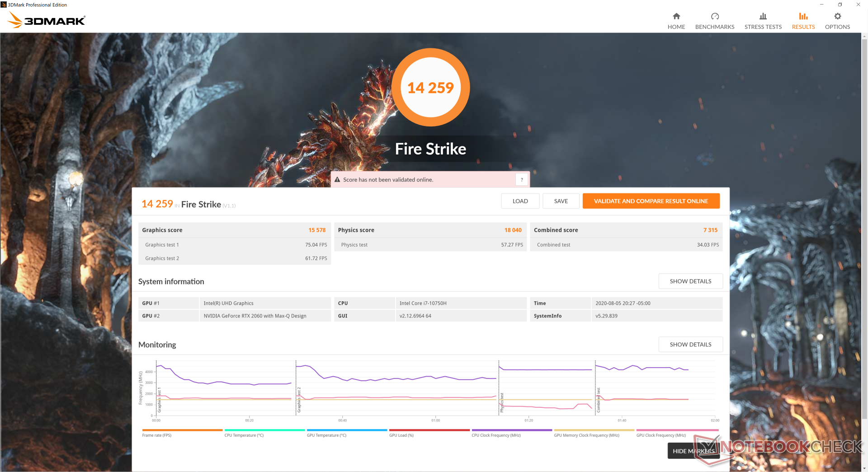Click the '14 259 in Fire Strike (V1.1)' heading
Screen dimensions: 868x472
189,204
